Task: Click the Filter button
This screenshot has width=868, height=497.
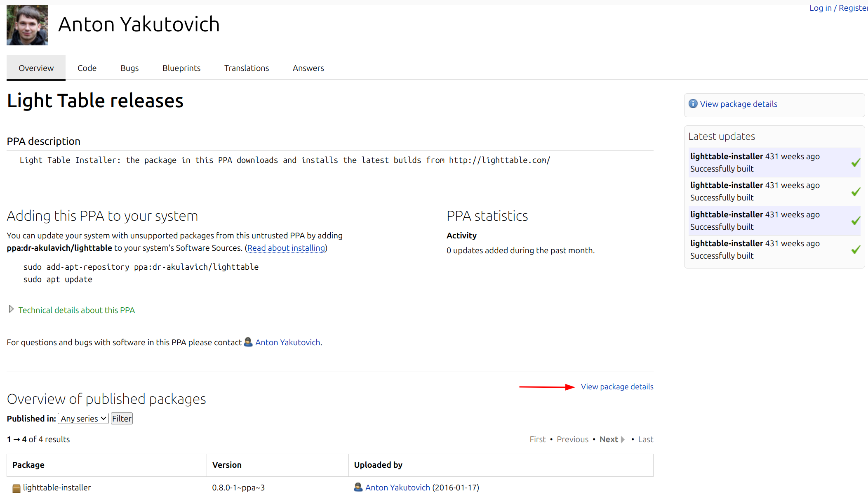Action: click(122, 419)
